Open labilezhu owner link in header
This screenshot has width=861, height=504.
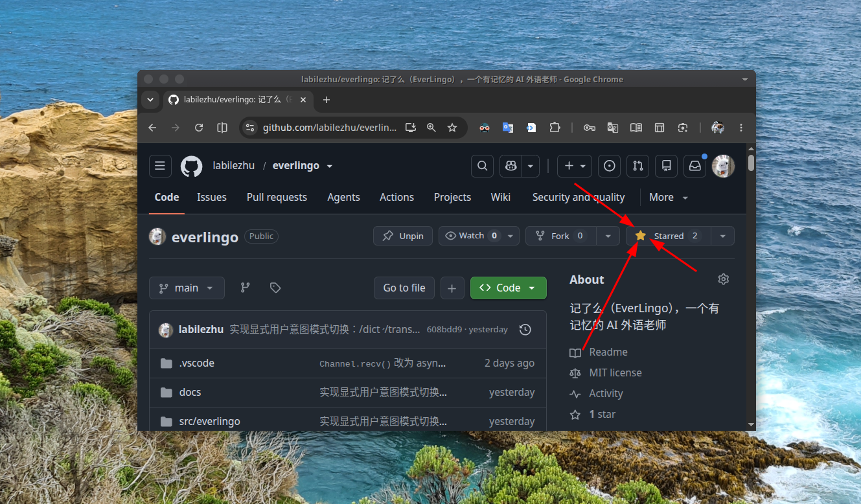point(234,166)
